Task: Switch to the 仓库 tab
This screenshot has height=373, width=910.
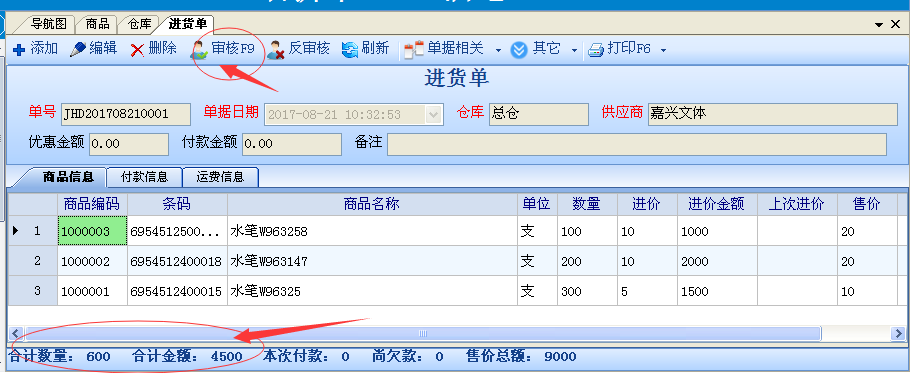Action: [139, 24]
